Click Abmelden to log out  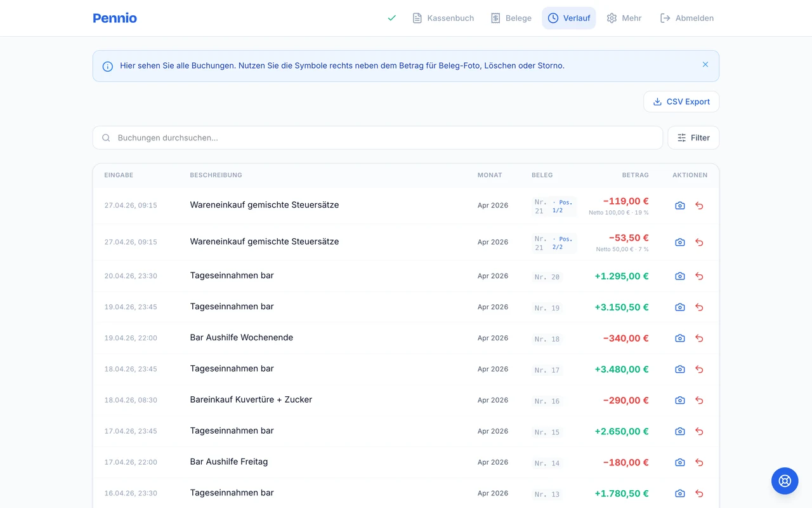[x=686, y=18]
